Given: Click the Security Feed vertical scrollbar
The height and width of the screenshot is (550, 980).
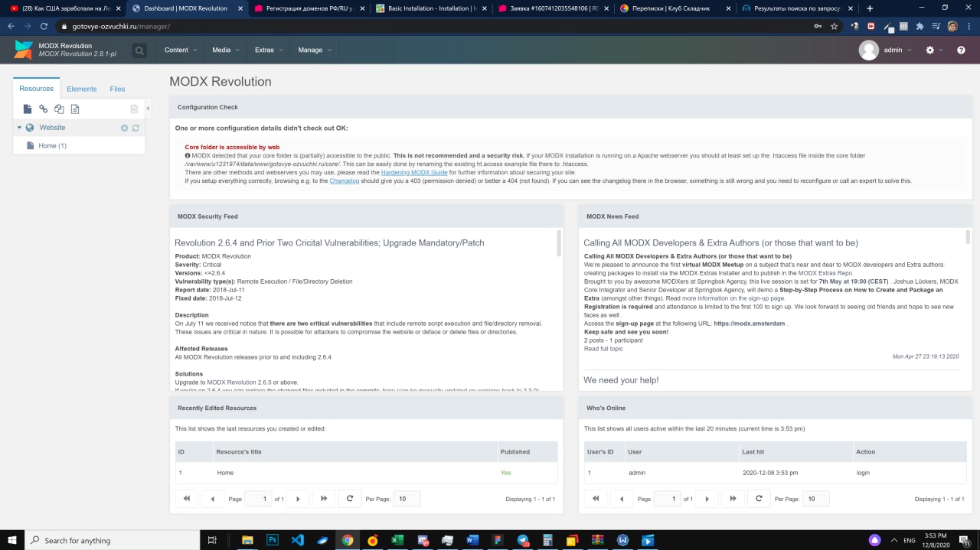Looking at the screenshot, I should click(559, 242).
